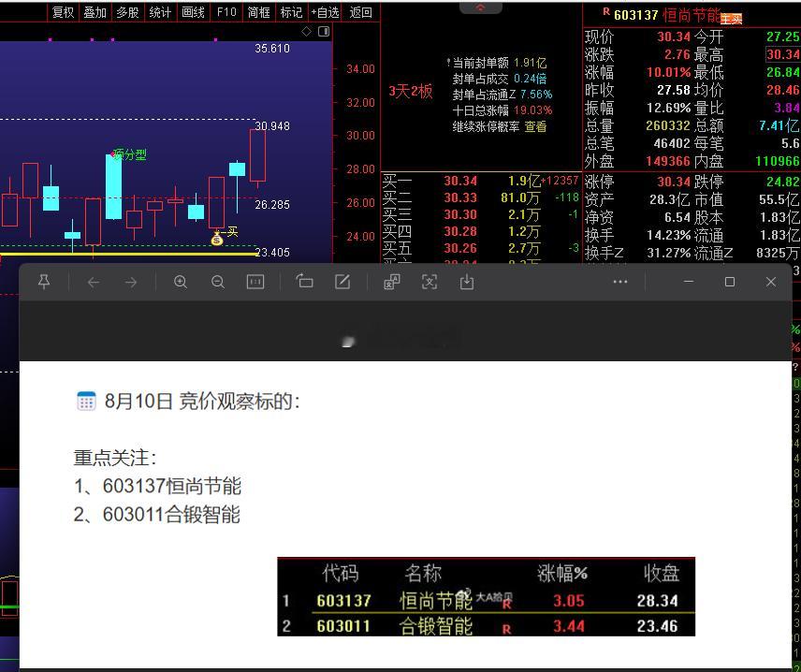Collapse the panel with the red chevron
This screenshot has height=672, width=801.
[x=481, y=7]
